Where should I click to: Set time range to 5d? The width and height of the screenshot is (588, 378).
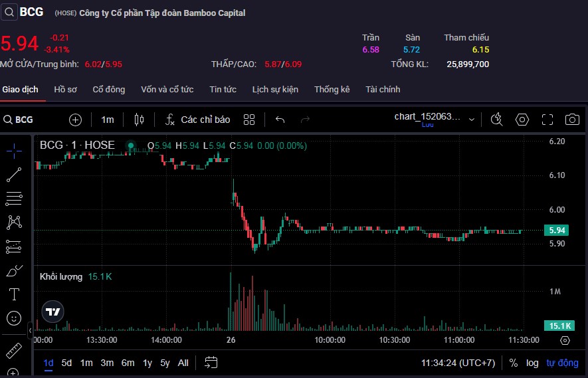pos(66,363)
